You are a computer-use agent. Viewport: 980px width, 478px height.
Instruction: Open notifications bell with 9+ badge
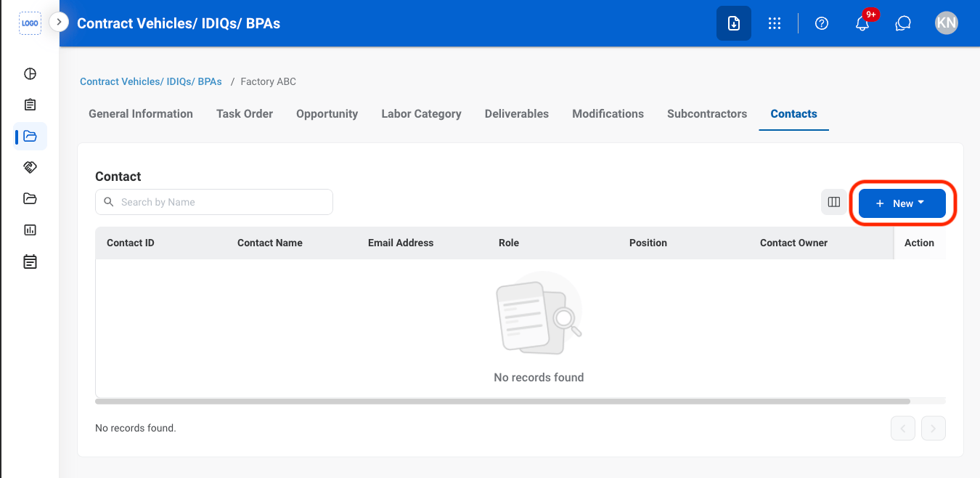click(863, 22)
